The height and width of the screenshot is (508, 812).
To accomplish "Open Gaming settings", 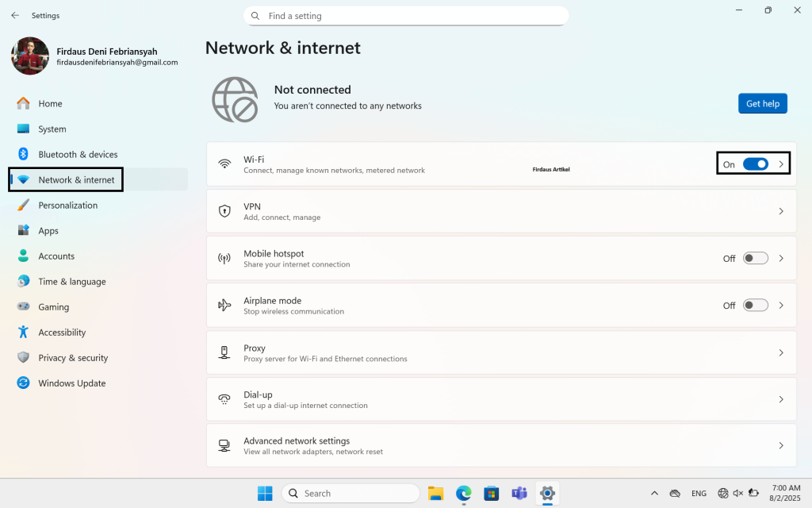I will click(x=53, y=306).
